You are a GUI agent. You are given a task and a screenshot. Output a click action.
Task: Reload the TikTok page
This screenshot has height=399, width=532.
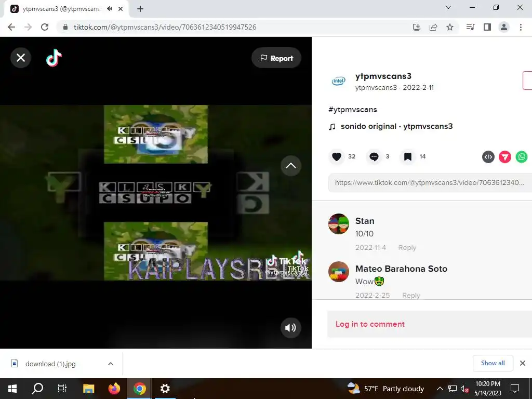pos(45,27)
